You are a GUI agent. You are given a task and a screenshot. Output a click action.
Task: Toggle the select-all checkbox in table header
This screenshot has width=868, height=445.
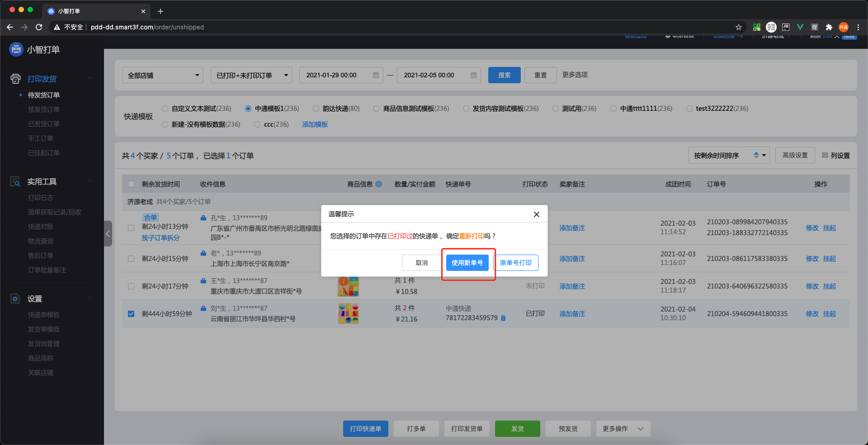click(131, 184)
